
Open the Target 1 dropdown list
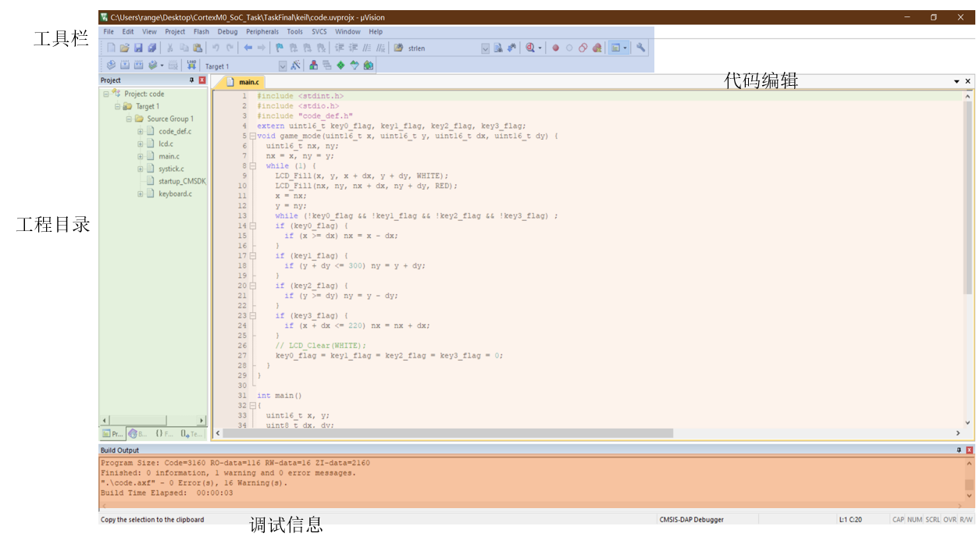(x=283, y=66)
